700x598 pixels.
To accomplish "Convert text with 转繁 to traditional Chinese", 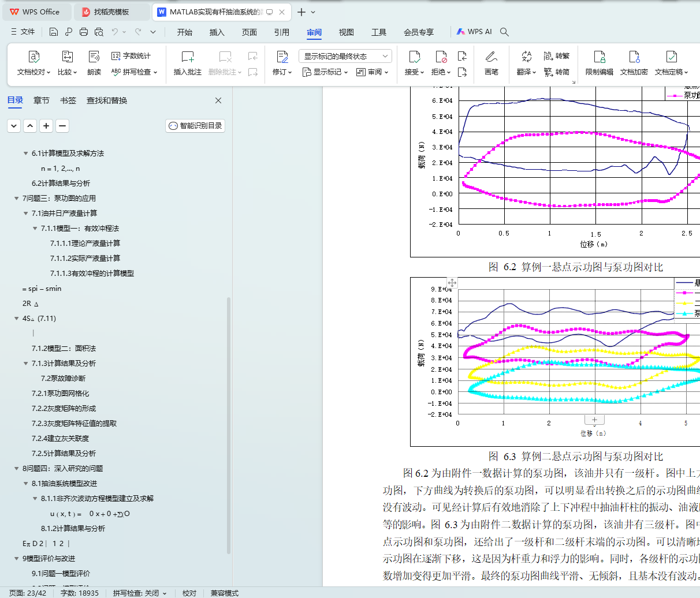I will click(557, 56).
